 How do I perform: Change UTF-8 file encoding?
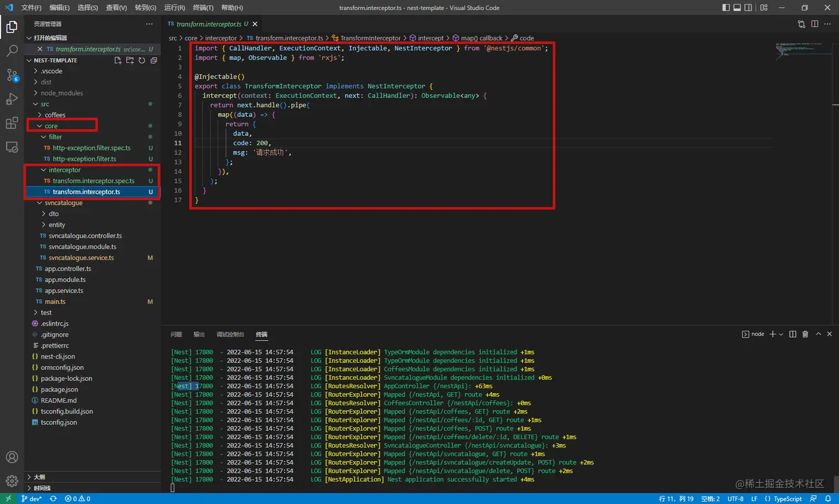(x=735, y=498)
